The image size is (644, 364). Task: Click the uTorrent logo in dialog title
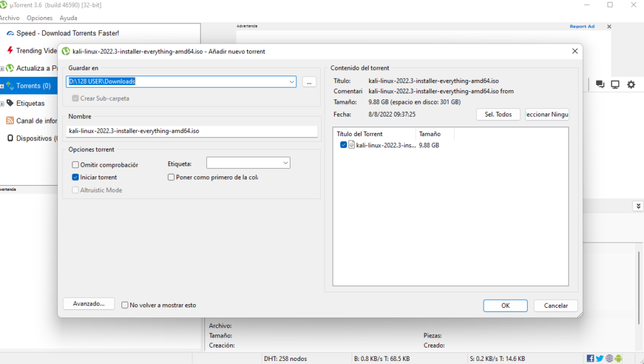click(65, 52)
